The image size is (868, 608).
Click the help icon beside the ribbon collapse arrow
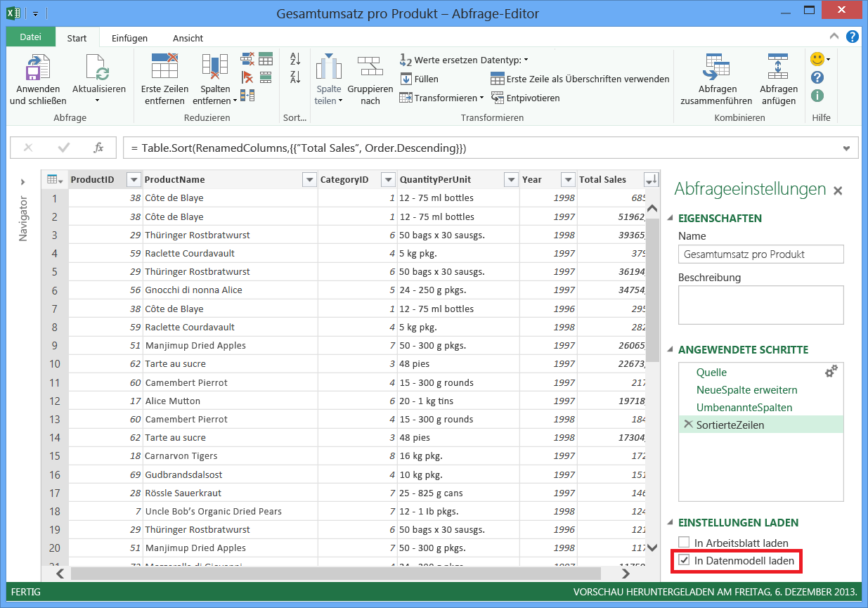852,37
